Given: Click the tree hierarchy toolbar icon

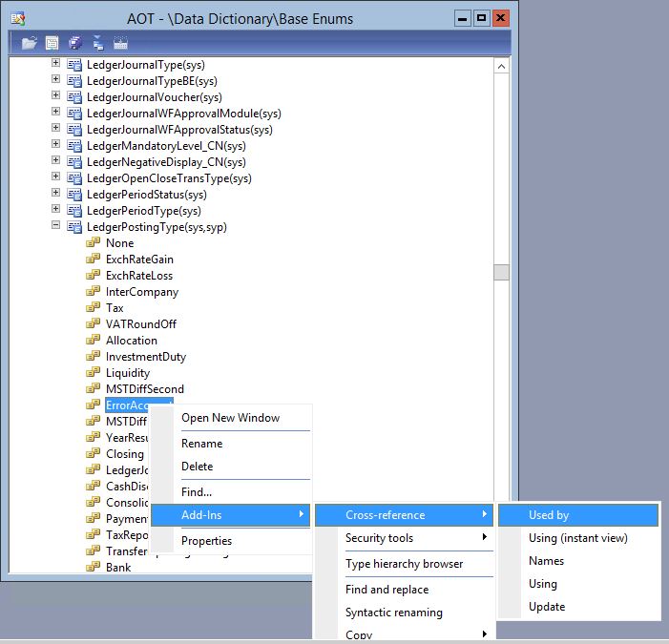Looking at the screenshot, I should pos(97,42).
